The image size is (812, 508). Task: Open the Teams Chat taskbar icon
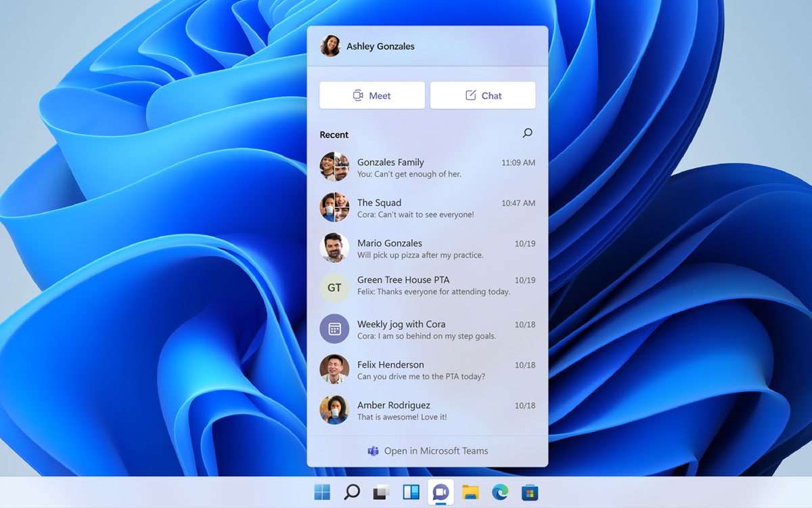441,492
